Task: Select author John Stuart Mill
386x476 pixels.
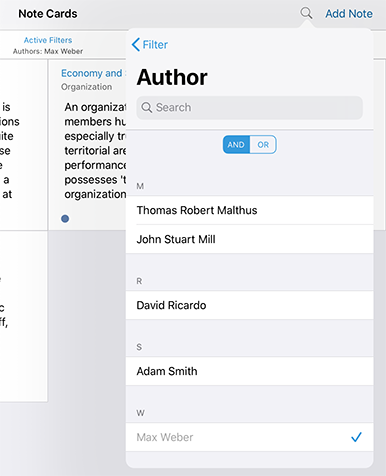Action: 249,239
